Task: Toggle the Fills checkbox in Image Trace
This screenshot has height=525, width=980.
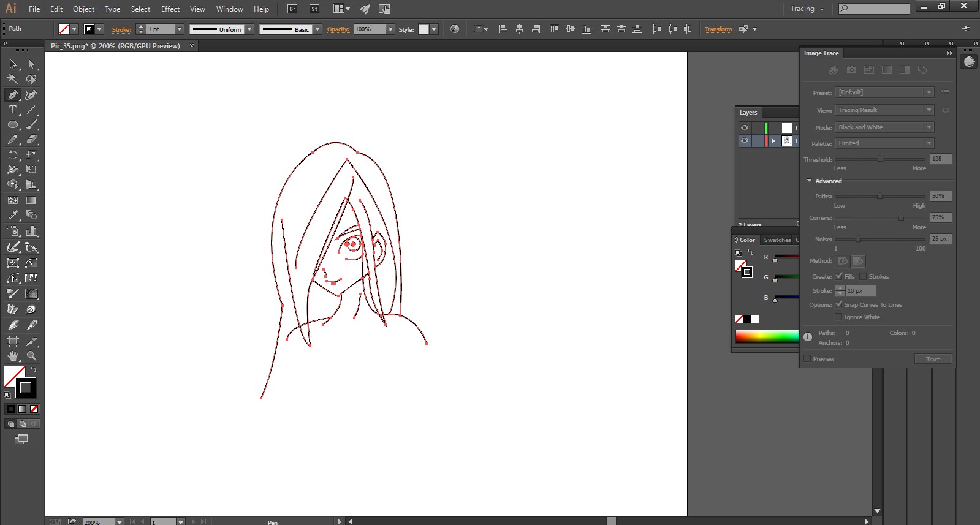Action: 839,276
